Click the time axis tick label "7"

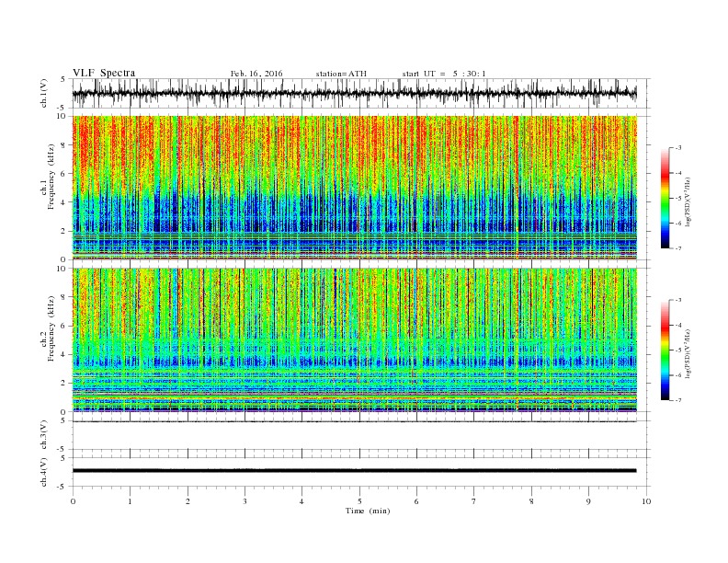[x=474, y=501]
